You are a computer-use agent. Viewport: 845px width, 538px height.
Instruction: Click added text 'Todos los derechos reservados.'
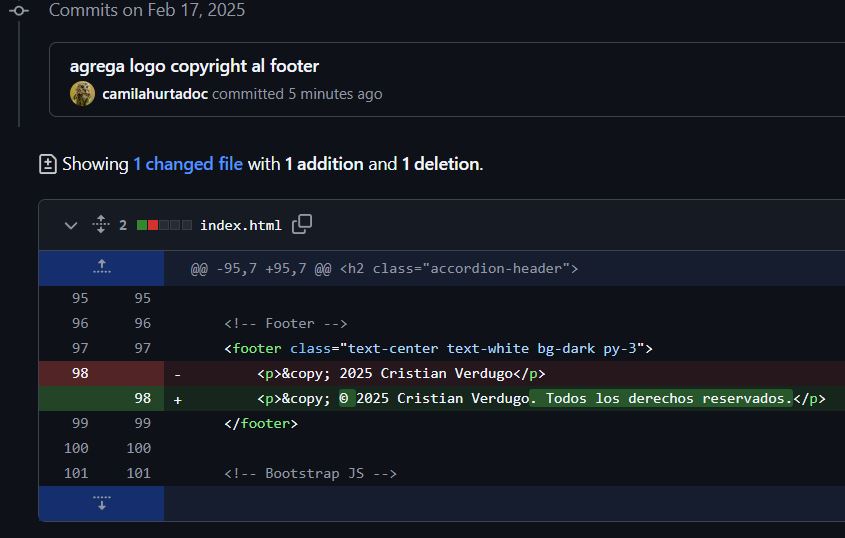669,398
